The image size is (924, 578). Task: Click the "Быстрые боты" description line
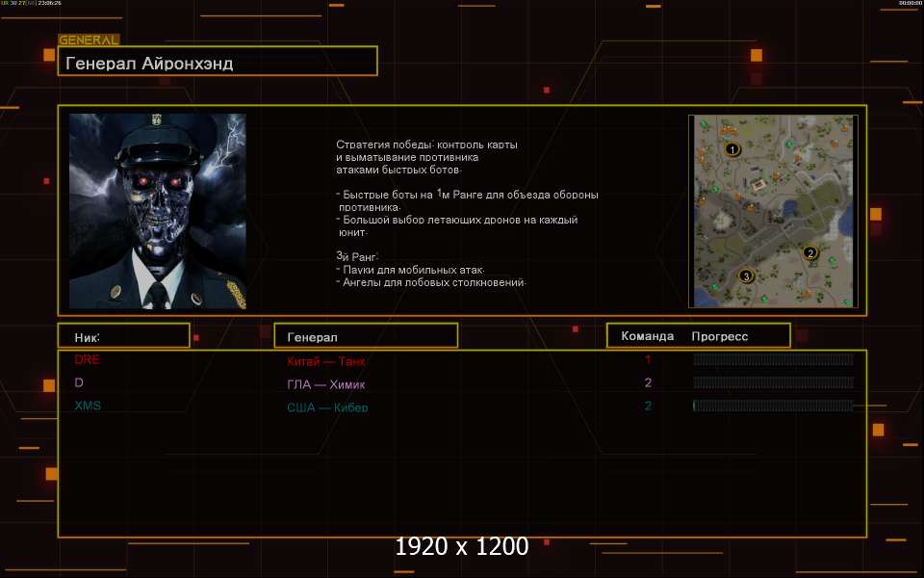pyautogui.click(x=468, y=194)
